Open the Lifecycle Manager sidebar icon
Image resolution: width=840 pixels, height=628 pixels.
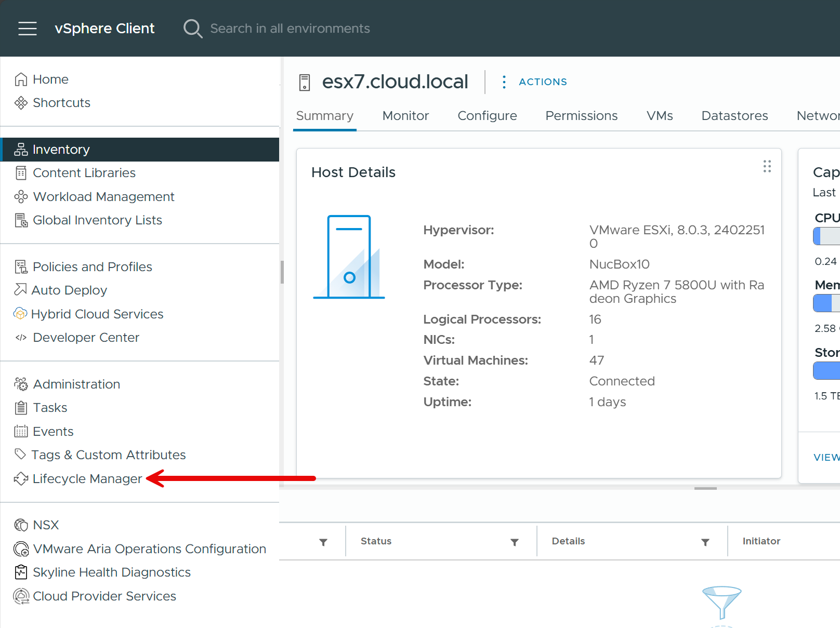coord(21,478)
